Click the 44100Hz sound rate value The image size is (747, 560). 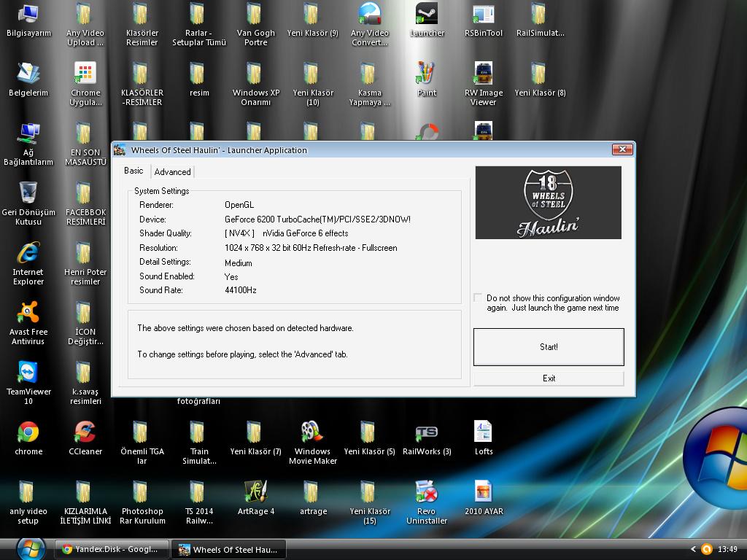pyautogui.click(x=241, y=290)
